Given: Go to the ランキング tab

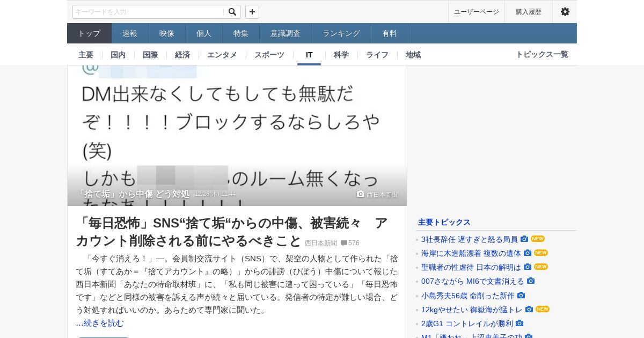Looking at the screenshot, I should tap(341, 33).
